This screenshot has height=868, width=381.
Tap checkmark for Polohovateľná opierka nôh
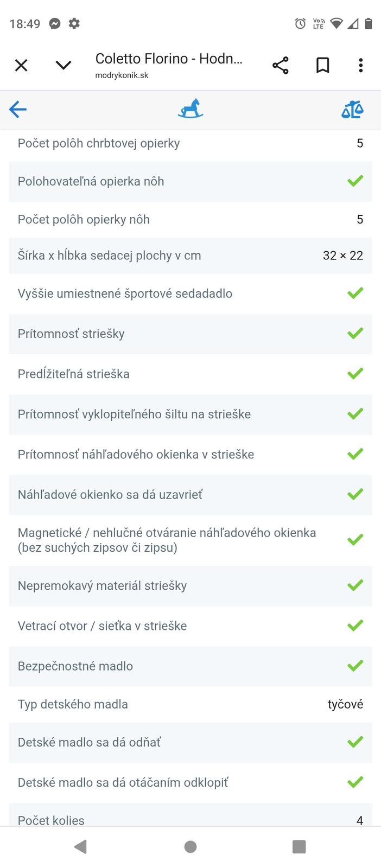pyautogui.click(x=355, y=181)
